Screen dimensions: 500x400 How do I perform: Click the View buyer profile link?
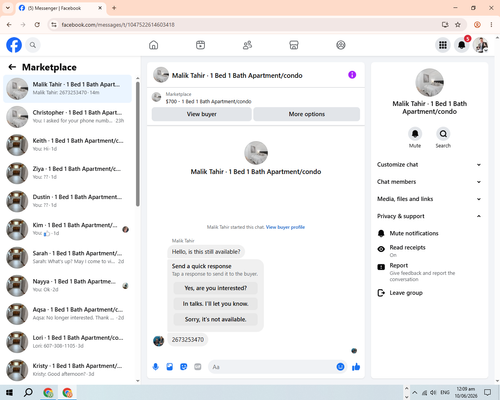click(x=285, y=227)
